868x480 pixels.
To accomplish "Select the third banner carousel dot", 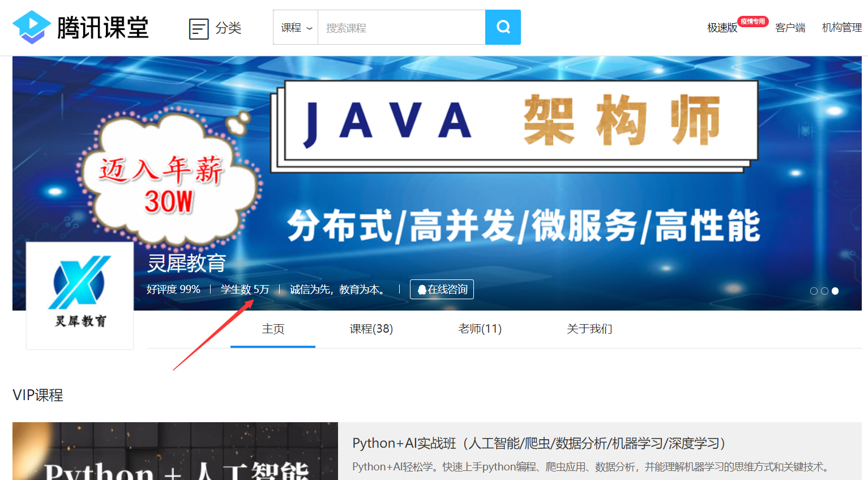I will 835,291.
